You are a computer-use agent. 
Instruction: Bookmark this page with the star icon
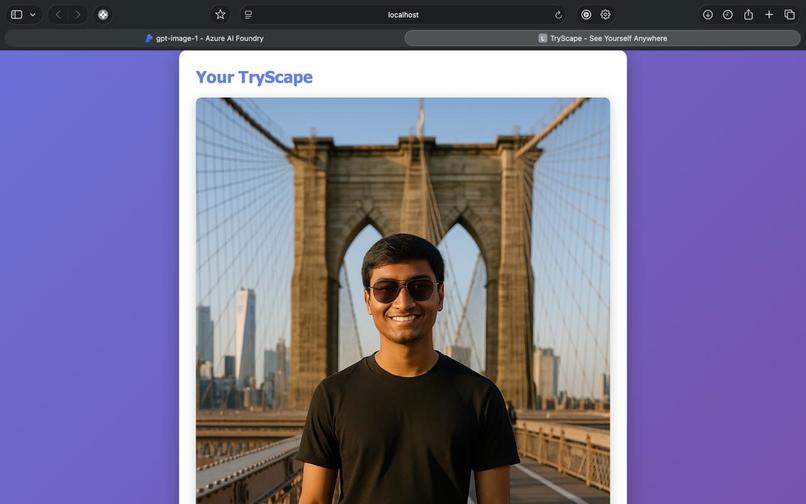click(220, 14)
